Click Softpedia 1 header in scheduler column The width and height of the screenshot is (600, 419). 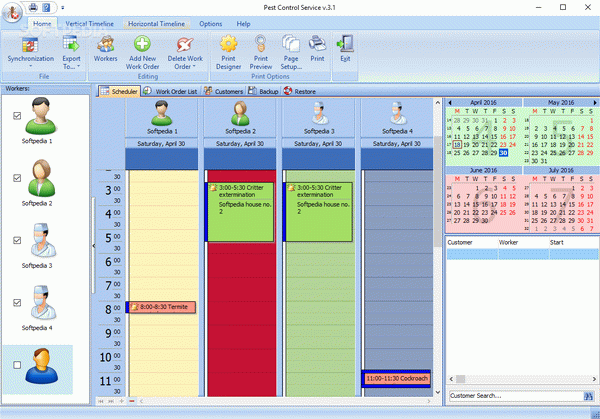tap(162, 117)
